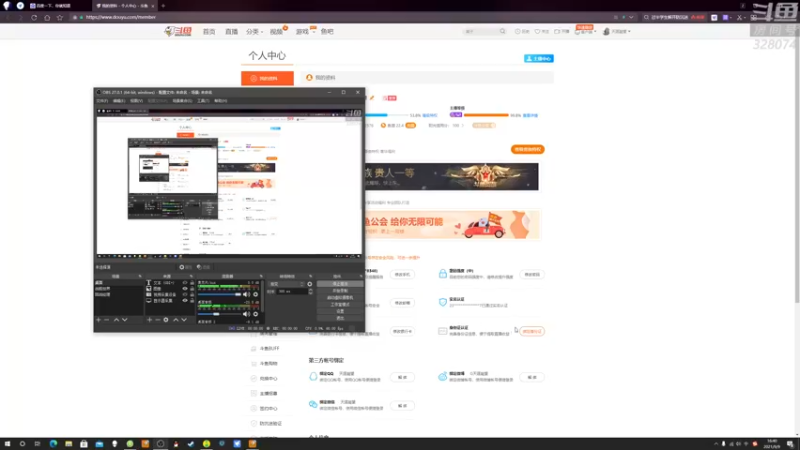Go to 直播 in Douyu navigation
The image size is (800, 450).
coord(232,32)
